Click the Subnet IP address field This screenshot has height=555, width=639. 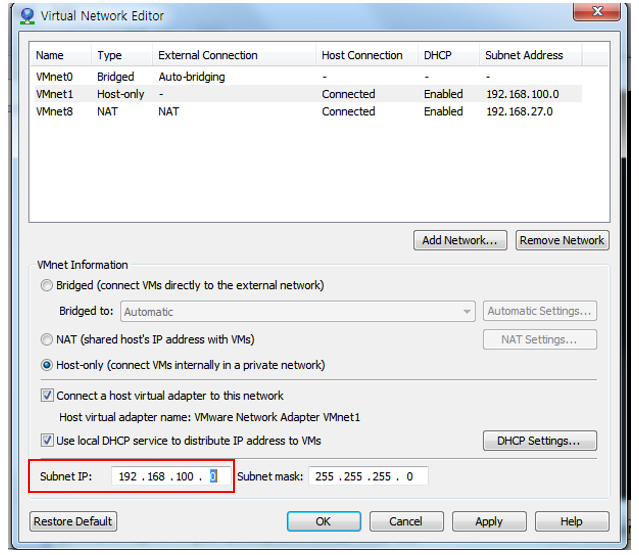click(171, 476)
